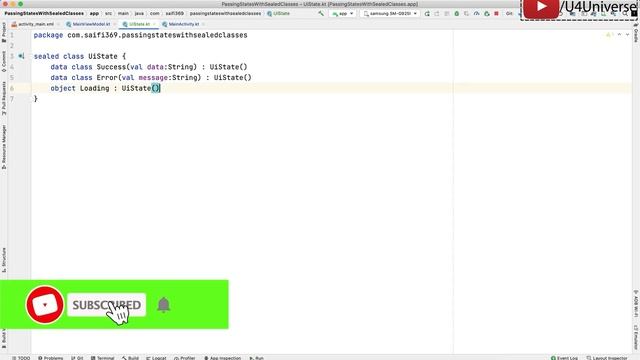This screenshot has height=360, width=640.
Task: Click the saifi369 breadcrumb segment
Action: pyautogui.click(x=174, y=13)
